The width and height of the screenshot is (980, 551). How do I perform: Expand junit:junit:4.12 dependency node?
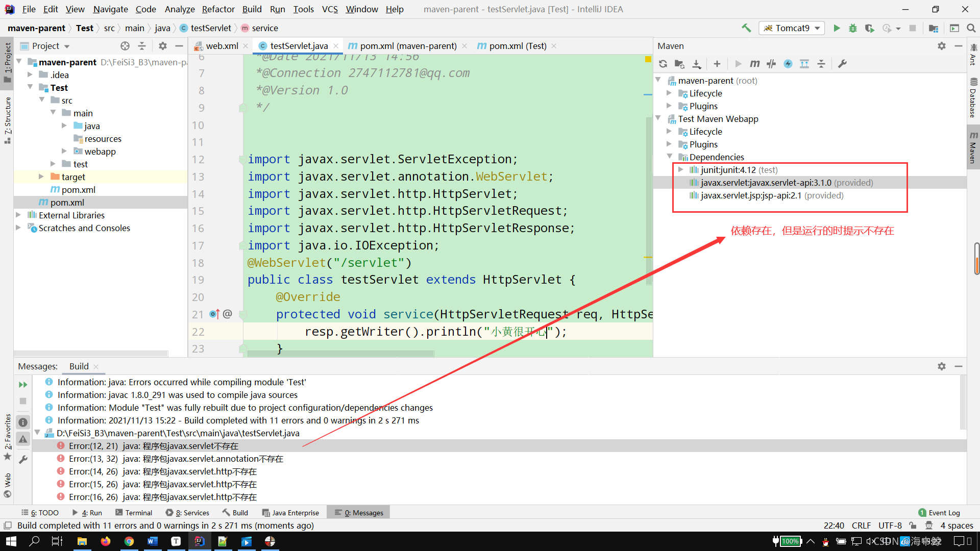680,169
